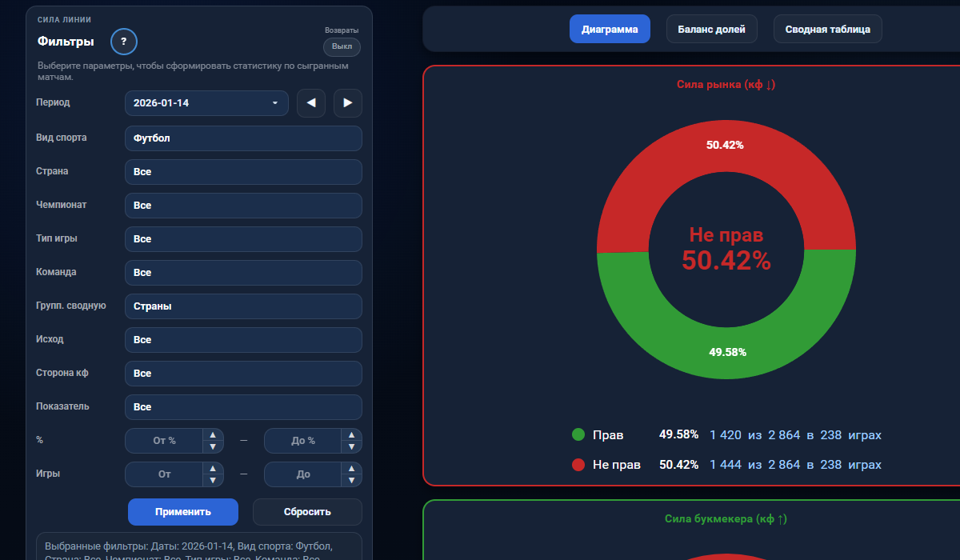The height and width of the screenshot is (560, 960).
Task: Increase the % До value with up arrow
Action: (351, 435)
